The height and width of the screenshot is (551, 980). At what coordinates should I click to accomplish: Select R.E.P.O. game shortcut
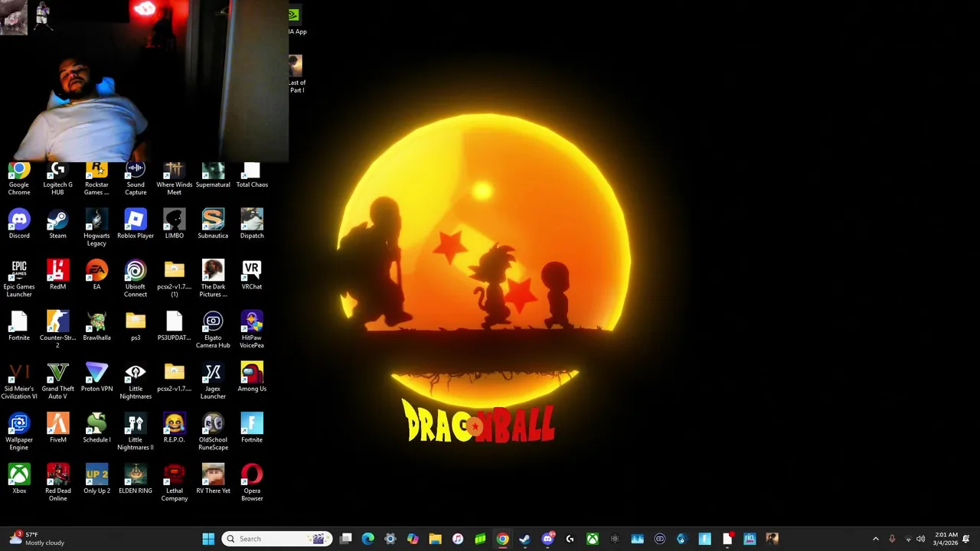click(x=175, y=429)
